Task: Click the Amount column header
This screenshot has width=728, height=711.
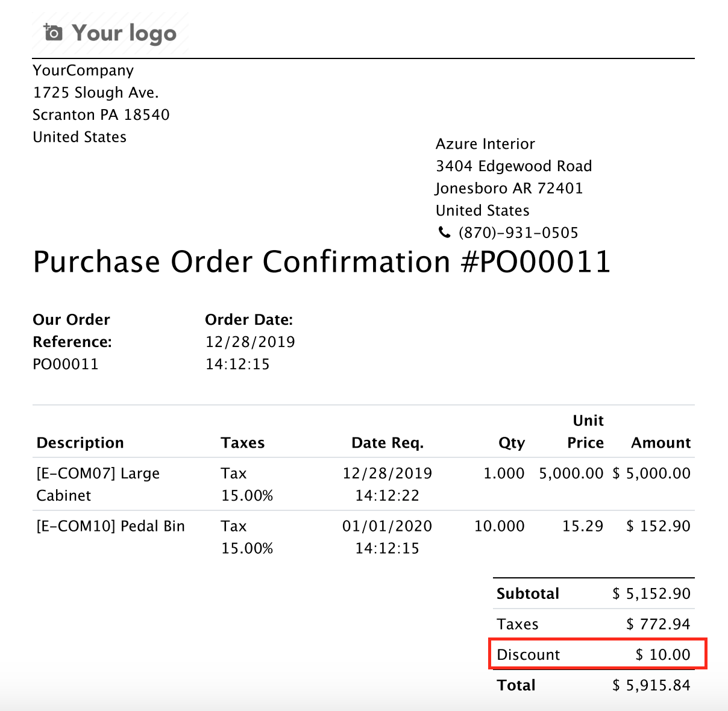Action: (x=661, y=443)
